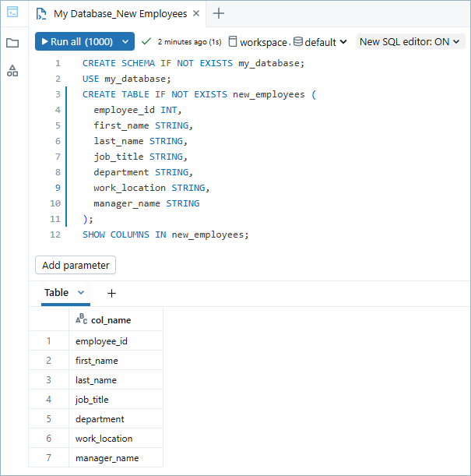The image size is (471, 476).
Task: Click the Add parameter button
Action: (x=76, y=265)
